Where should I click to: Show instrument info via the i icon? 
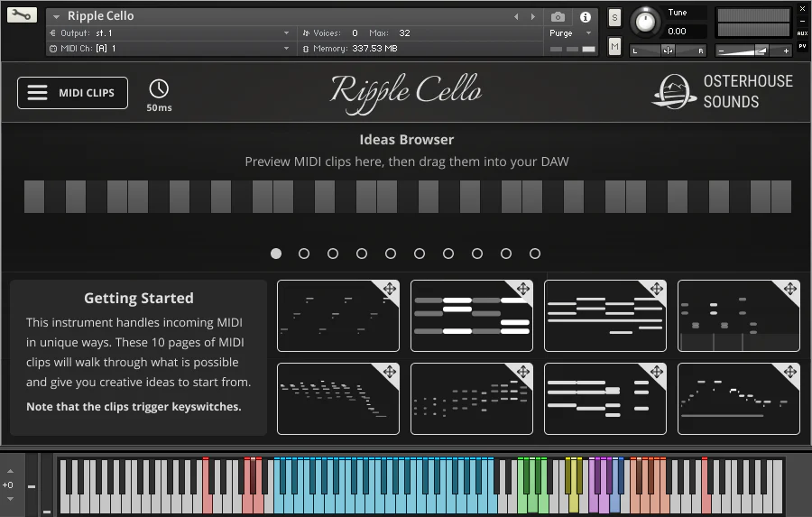point(586,17)
